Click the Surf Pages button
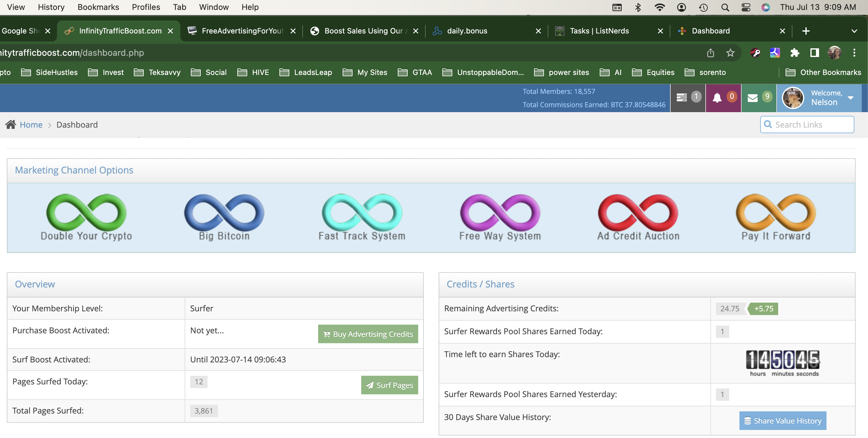The image size is (868, 438). pos(389,385)
